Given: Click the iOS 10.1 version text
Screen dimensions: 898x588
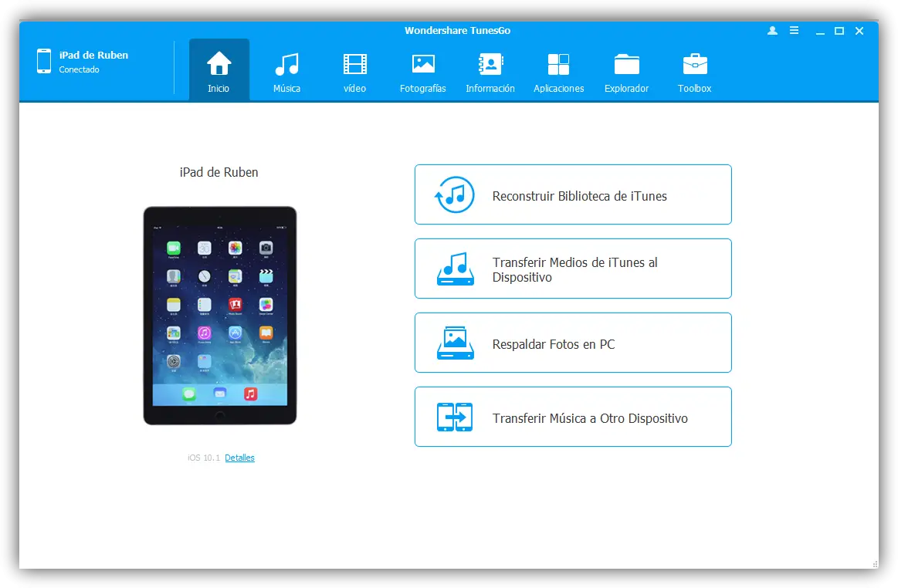Looking at the screenshot, I should [203, 458].
